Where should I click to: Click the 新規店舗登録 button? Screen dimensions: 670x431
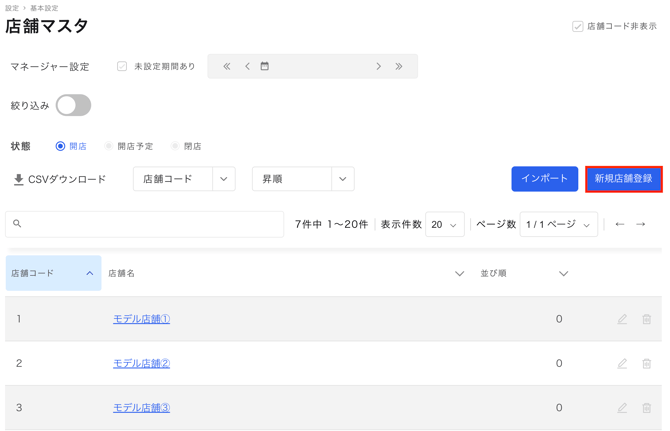coord(623,179)
